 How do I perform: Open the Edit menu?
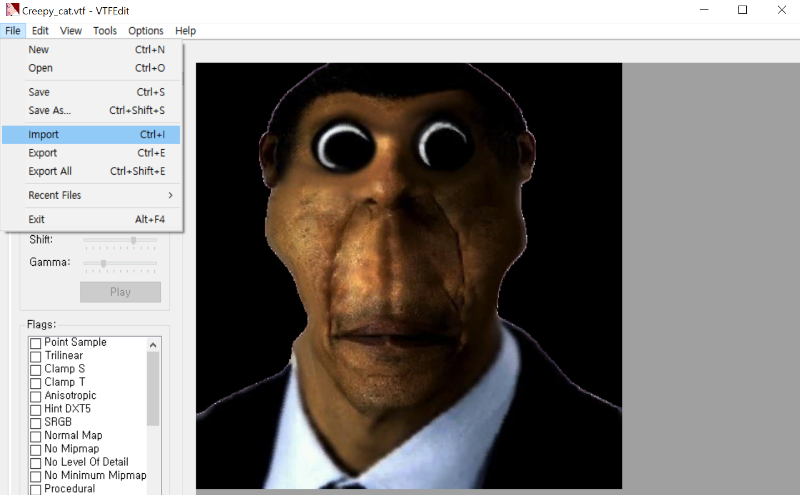[x=40, y=31]
